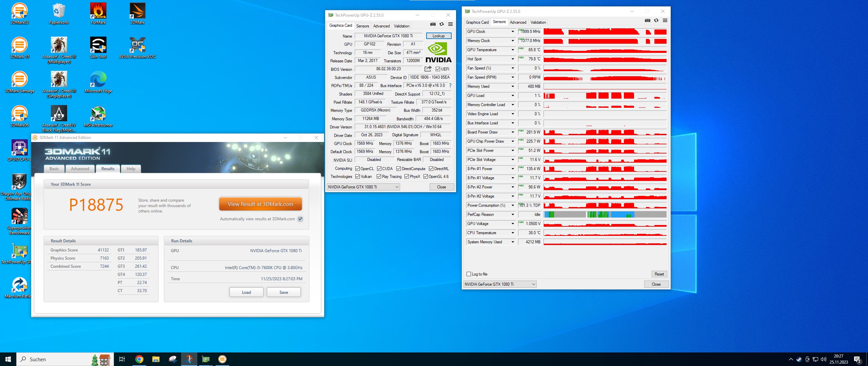The width and height of the screenshot is (868, 366).
Task: Capture a screenshot with GPU-Z camera icon
Action: pos(433,24)
